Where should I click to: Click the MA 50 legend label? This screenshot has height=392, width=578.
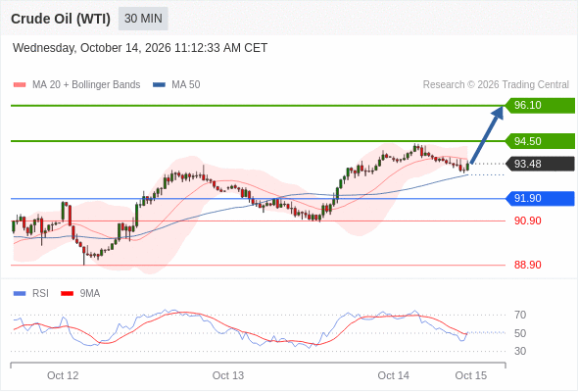coord(186,85)
